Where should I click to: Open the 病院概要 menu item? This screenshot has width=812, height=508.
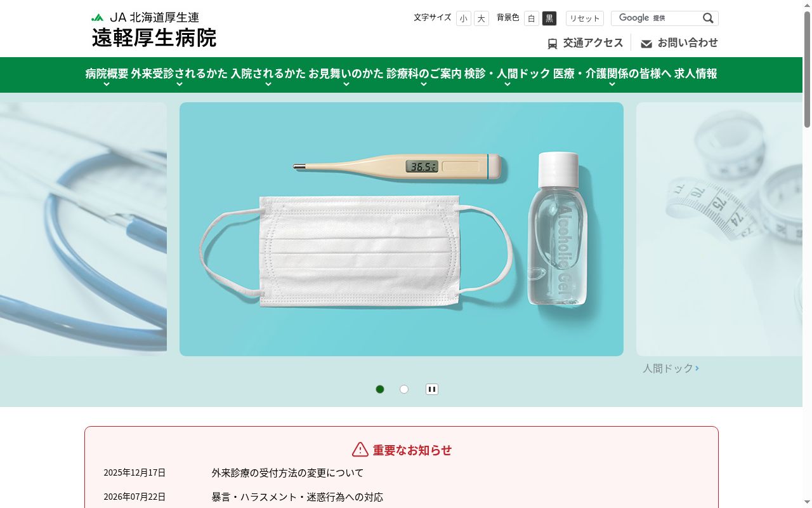[x=107, y=74]
